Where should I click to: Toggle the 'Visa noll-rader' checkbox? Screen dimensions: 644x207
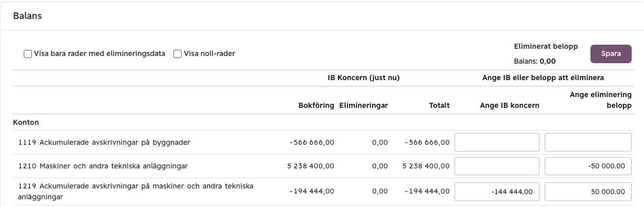point(178,54)
